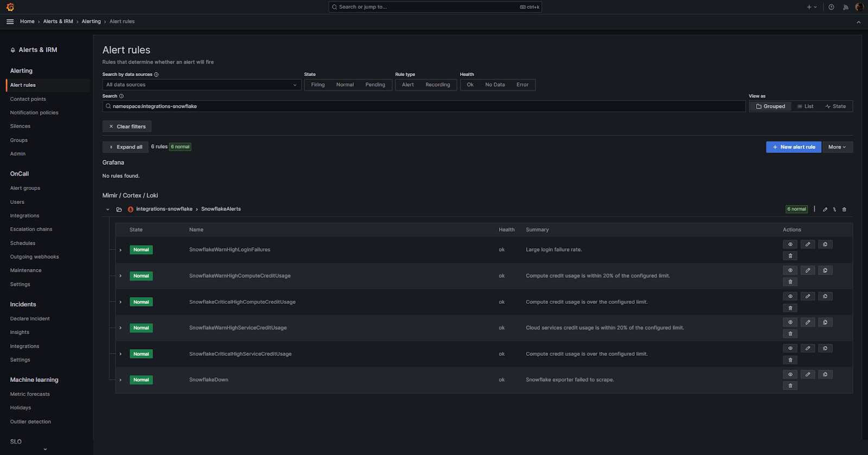Open Notification policies in the sidebar

[x=34, y=113]
